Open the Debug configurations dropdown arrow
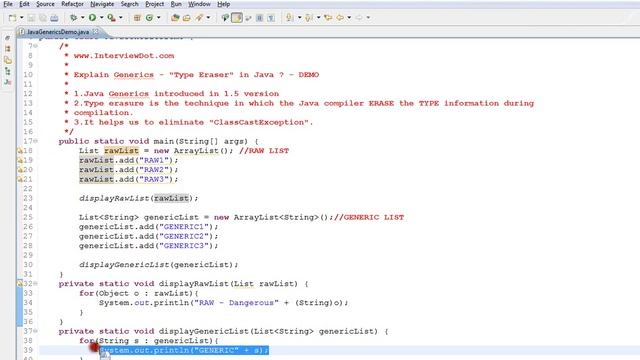This screenshot has height=360, width=640. [82, 18]
